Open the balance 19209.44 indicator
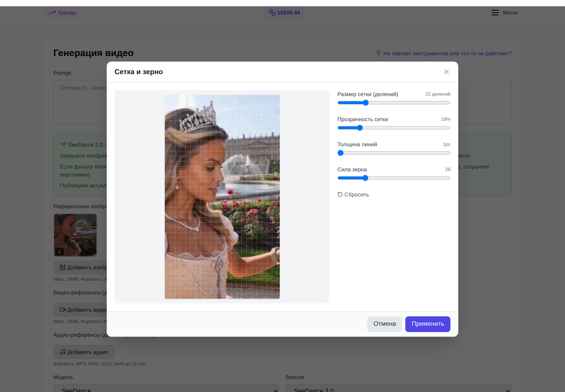Screen dimensions: 565x392 tap(284, 13)
